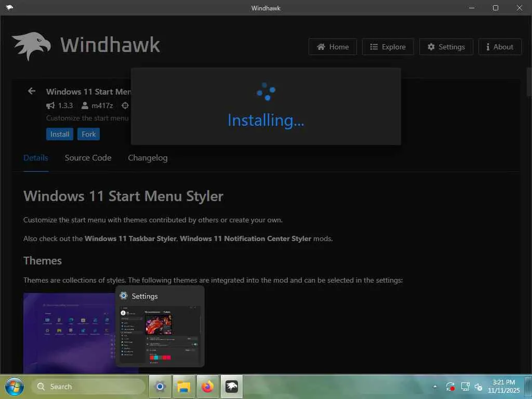
Task: Click the Fork button
Action: [x=88, y=134]
